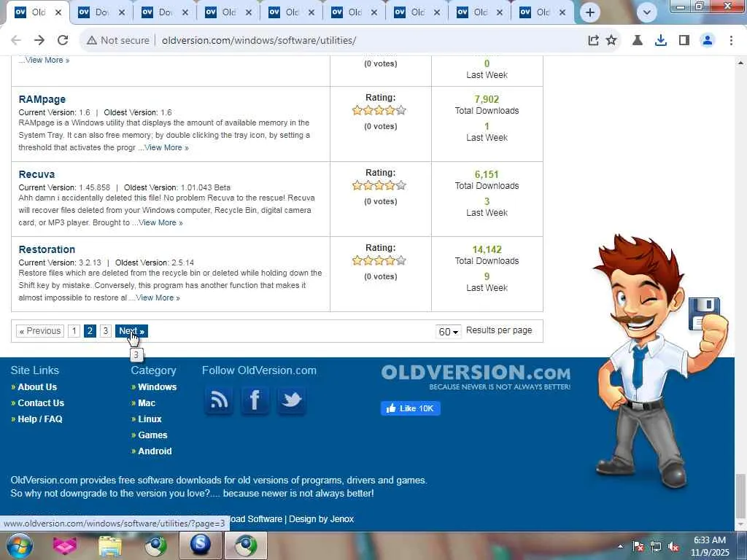
Task: Open Chrome three-dot menu
Action: click(x=731, y=41)
